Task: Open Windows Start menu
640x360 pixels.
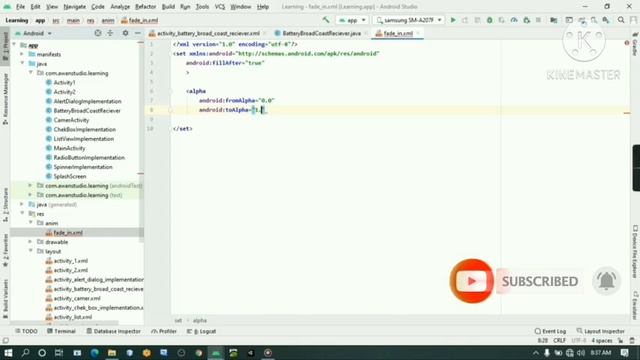Action: point(8,353)
